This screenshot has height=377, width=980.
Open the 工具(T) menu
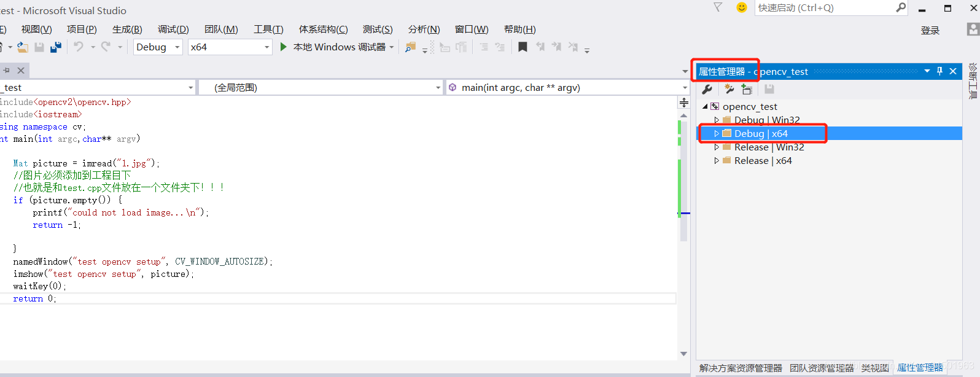pos(268,29)
